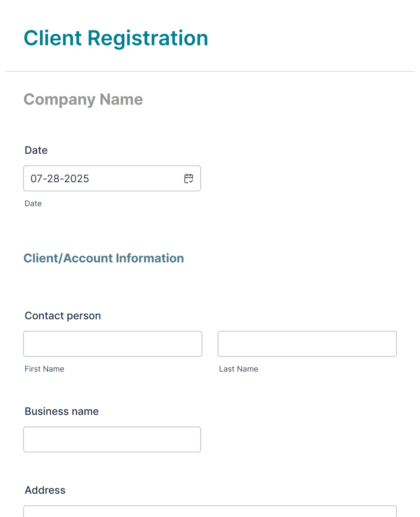Click the divider line below the title
The height and width of the screenshot is (517, 420).
210,71
